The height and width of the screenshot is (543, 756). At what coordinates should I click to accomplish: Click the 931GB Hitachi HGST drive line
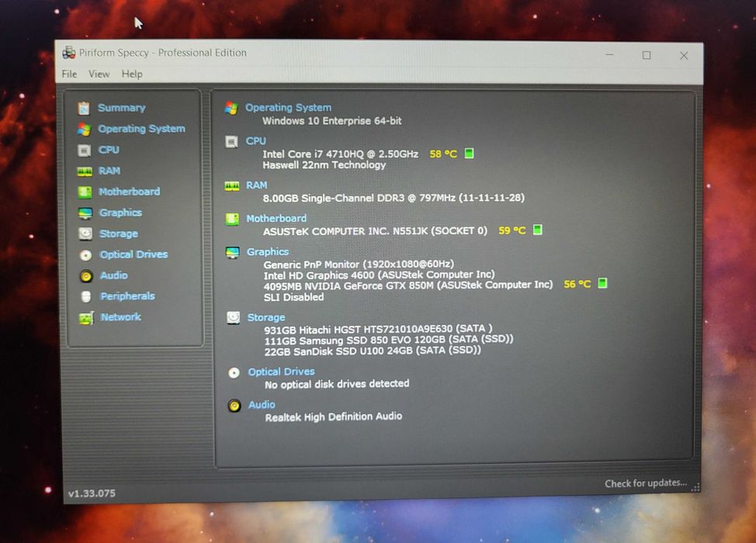378,329
